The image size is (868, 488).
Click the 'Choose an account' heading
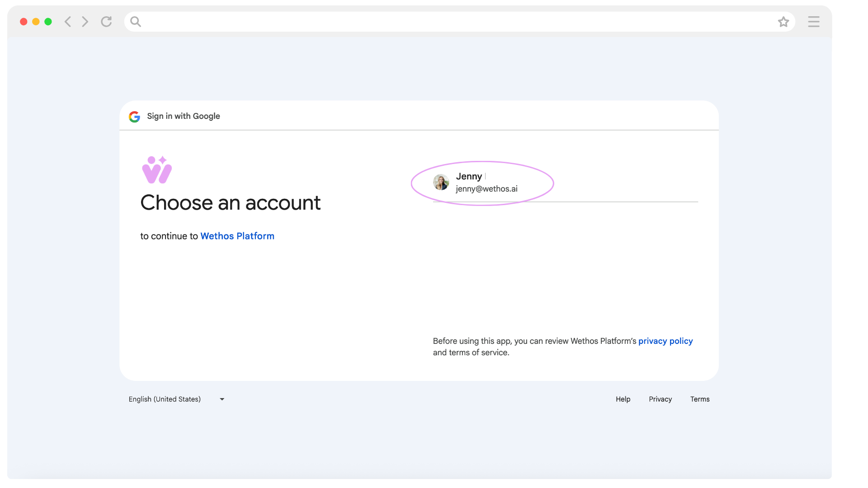click(x=231, y=202)
